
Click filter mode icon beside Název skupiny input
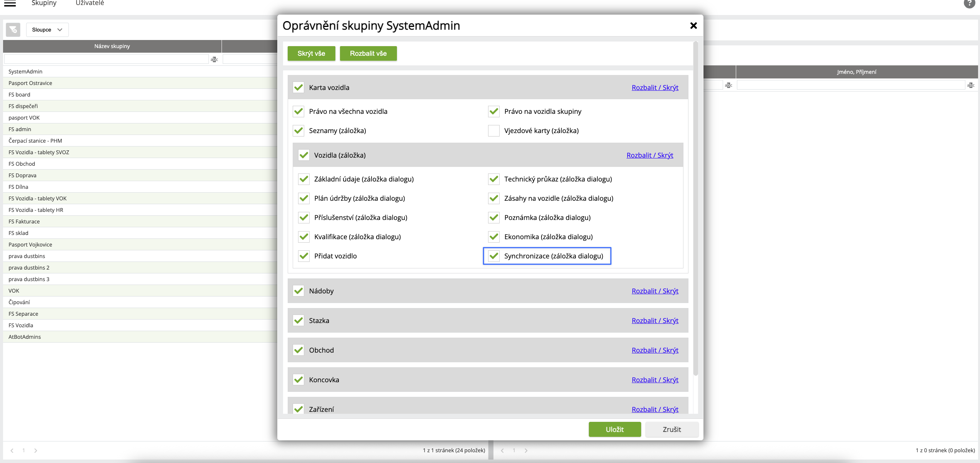click(214, 59)
